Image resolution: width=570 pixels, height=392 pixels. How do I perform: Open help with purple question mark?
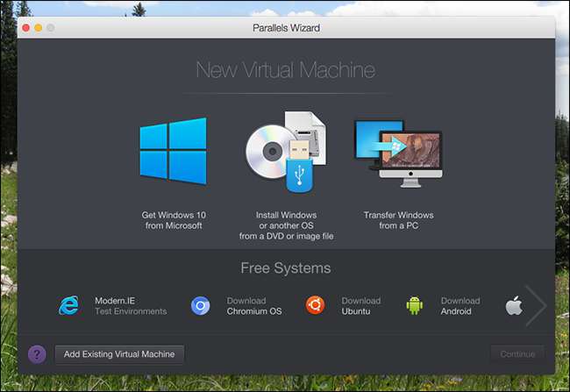[37, 354]
